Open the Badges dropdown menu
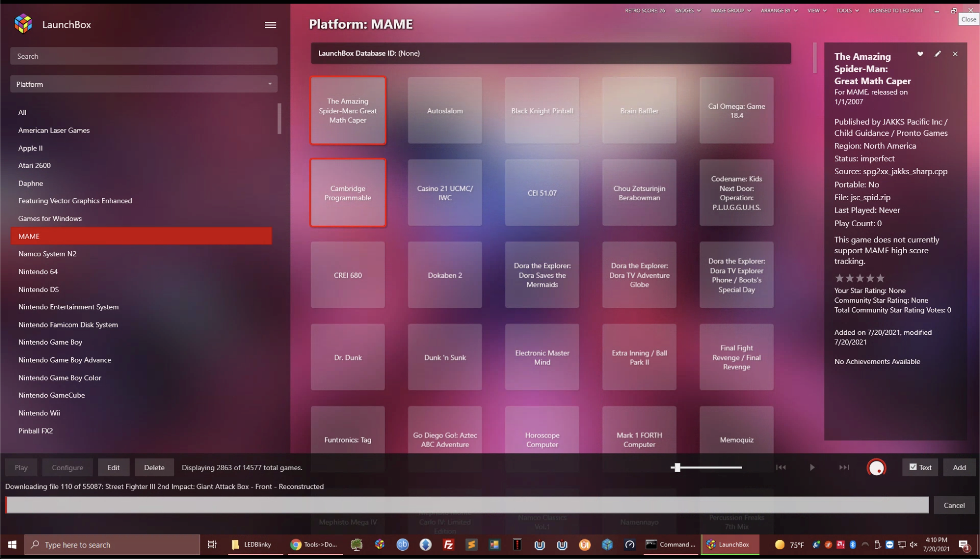Image resolution: width=980 pixels, height=559 pixels. (688, 10)
